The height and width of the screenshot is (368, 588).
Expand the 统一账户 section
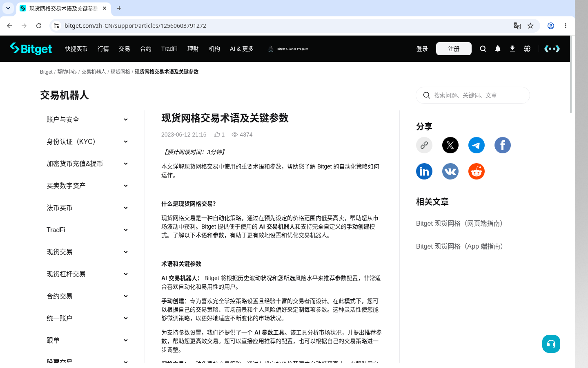(x=87, y=318)
